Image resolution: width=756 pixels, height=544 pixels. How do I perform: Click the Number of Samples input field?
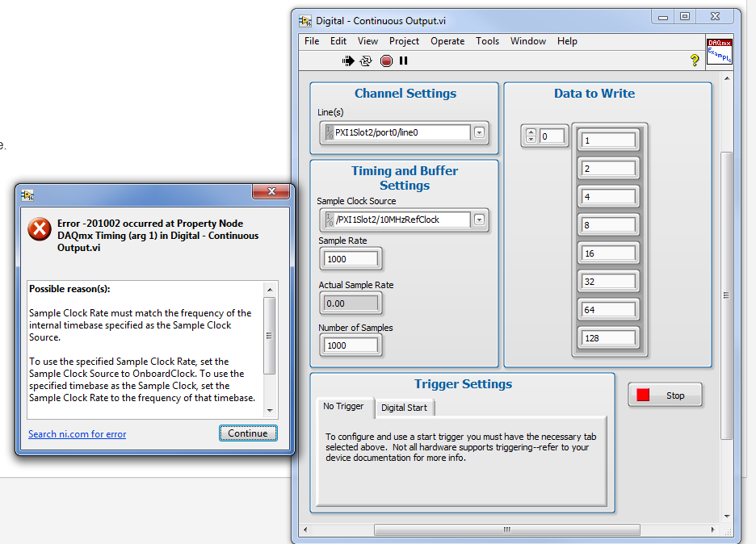351,345
